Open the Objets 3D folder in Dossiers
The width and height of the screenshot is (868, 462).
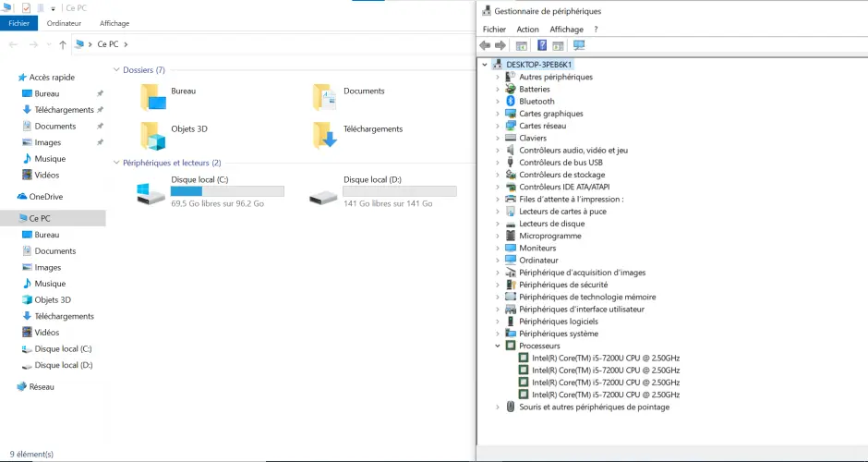tap(153, 136)
